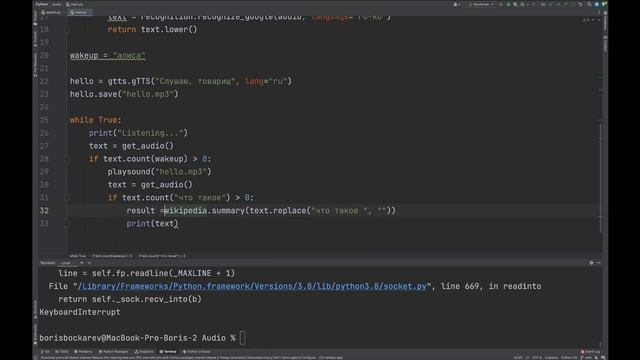Open the Python Packages tool window tab
The width and height of the screenshot is (640, 360).
113,351
